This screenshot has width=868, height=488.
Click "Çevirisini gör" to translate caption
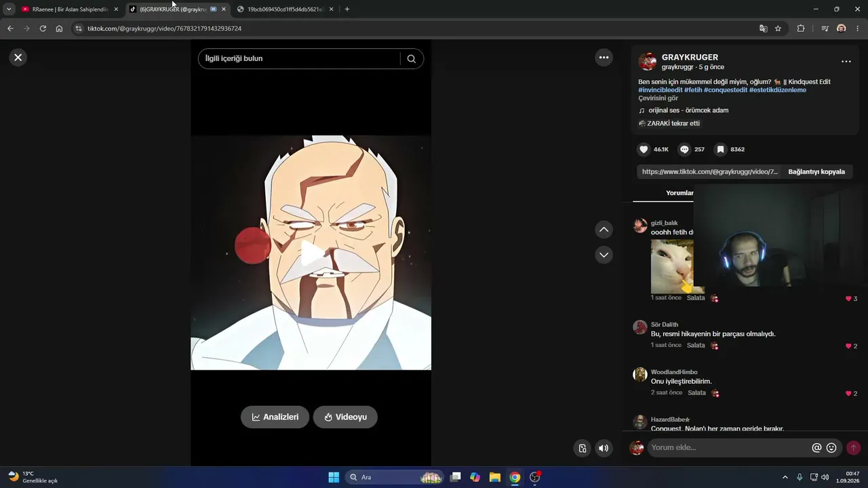tap(658, 98)
